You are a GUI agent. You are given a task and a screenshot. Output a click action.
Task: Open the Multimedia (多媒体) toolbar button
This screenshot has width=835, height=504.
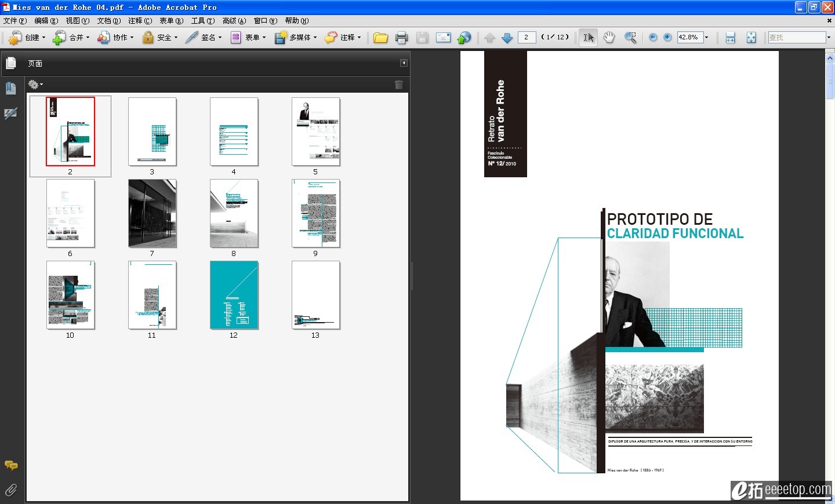pyautogui.click(x=295, y=37)
